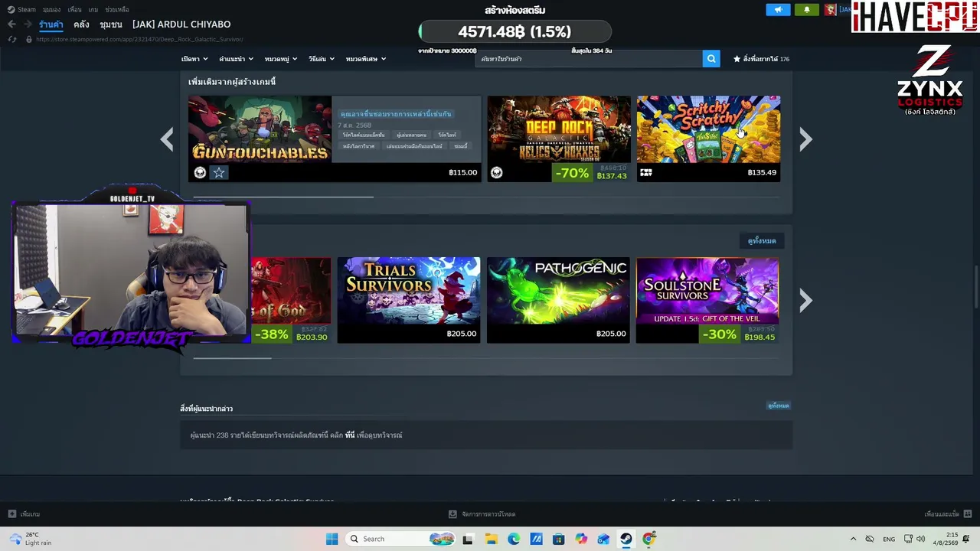The height and width of the screenshot is (551, 980).
Task: Click the add game plus icon
Action: [x=11, y=514]
